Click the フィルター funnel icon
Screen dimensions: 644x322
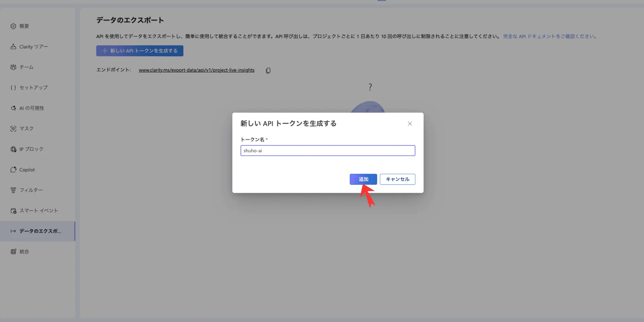(x=13, y=190)
